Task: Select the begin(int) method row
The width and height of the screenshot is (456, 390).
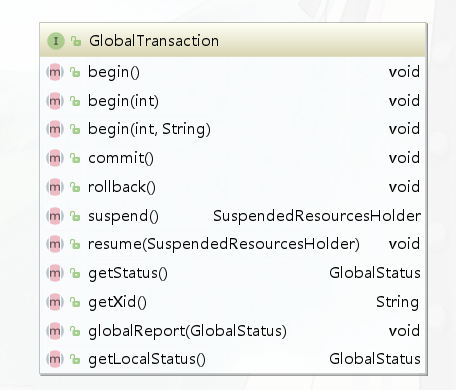Action: (x=233, y=101)
